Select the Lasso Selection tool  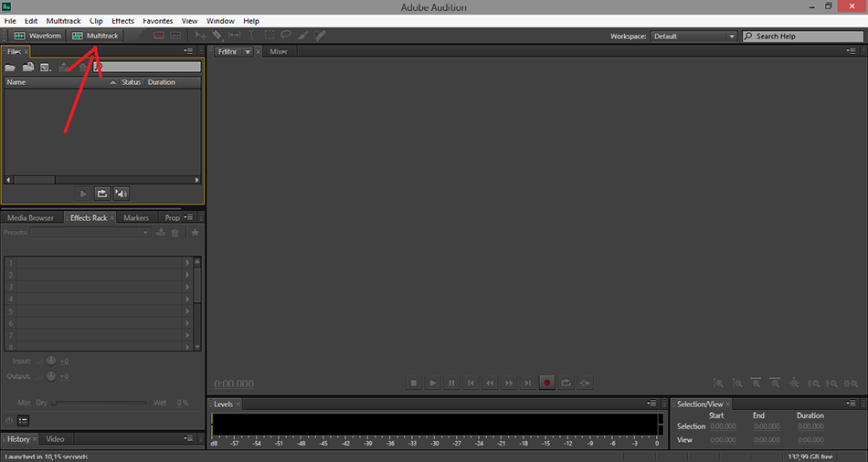point(286,36)
